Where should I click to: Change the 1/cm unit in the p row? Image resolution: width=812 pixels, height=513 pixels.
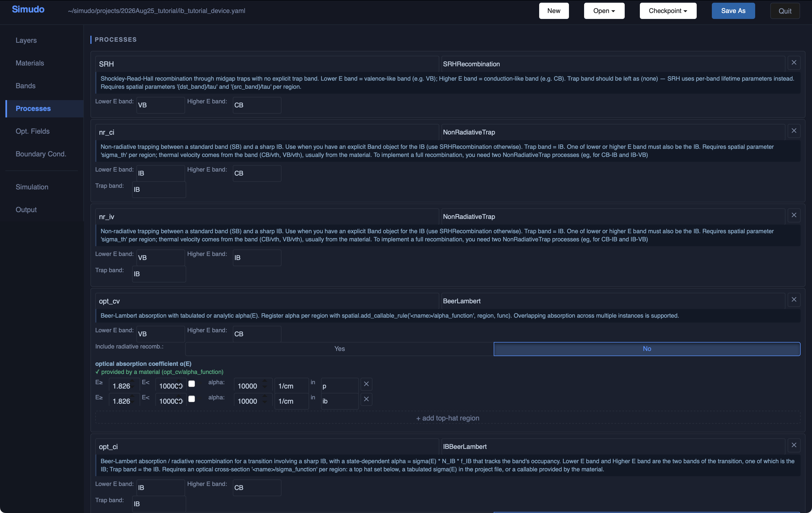[x=291, y=386]
